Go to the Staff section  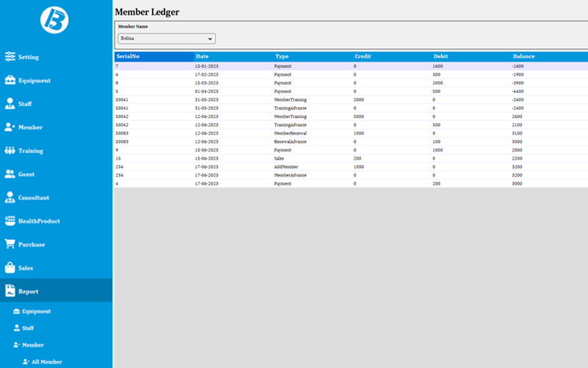click(x=57, y=104)
